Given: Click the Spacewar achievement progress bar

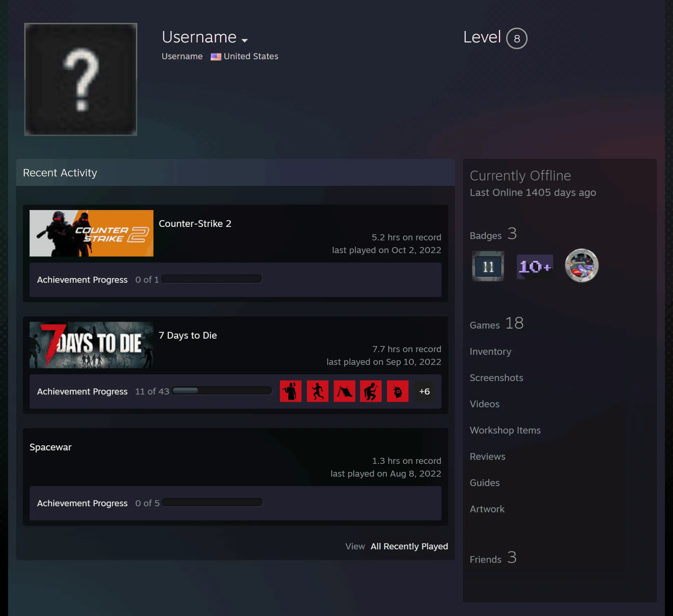Looking at the screenshot, I should [x=212, y=502].
